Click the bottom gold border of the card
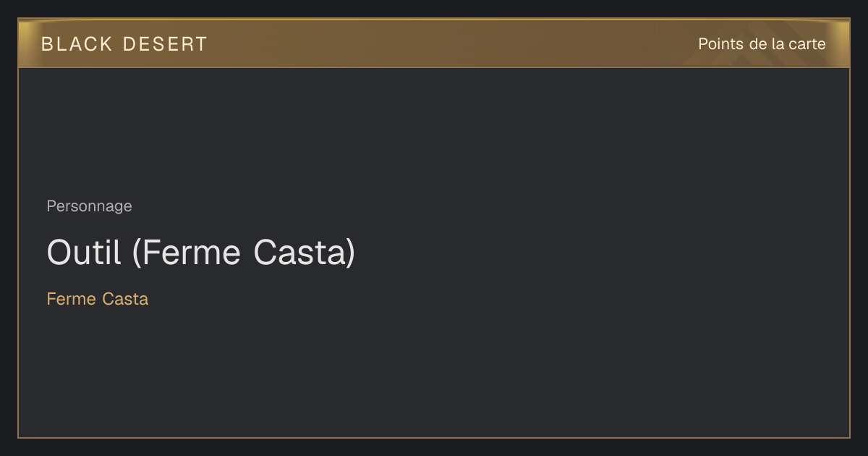This screenshot has width=868, height=456. 434,437
